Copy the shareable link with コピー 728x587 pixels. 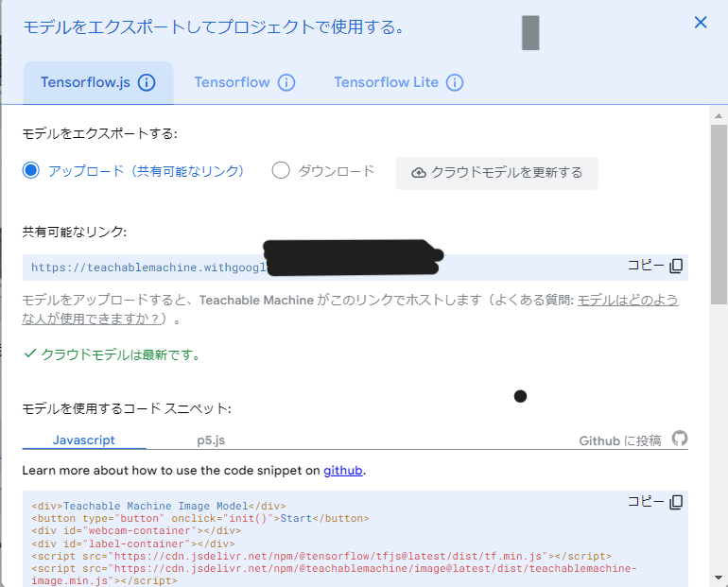[655, 266]
